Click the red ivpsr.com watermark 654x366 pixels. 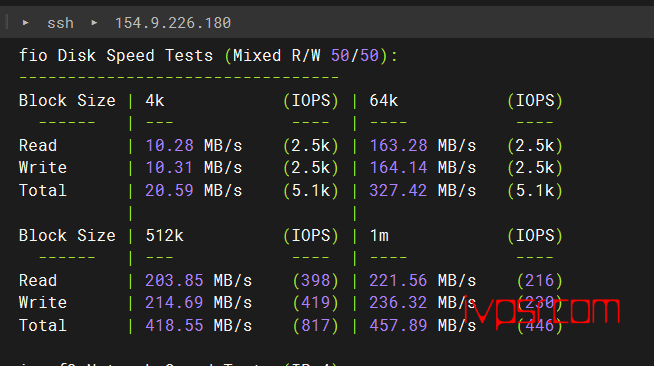tap(542, 311)
